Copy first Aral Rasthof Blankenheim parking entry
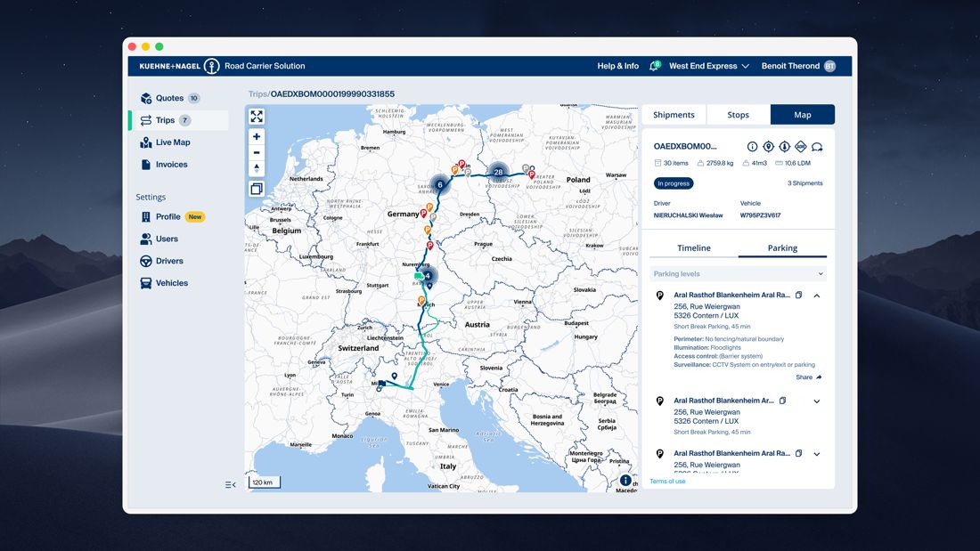 [x=799, y=295]
